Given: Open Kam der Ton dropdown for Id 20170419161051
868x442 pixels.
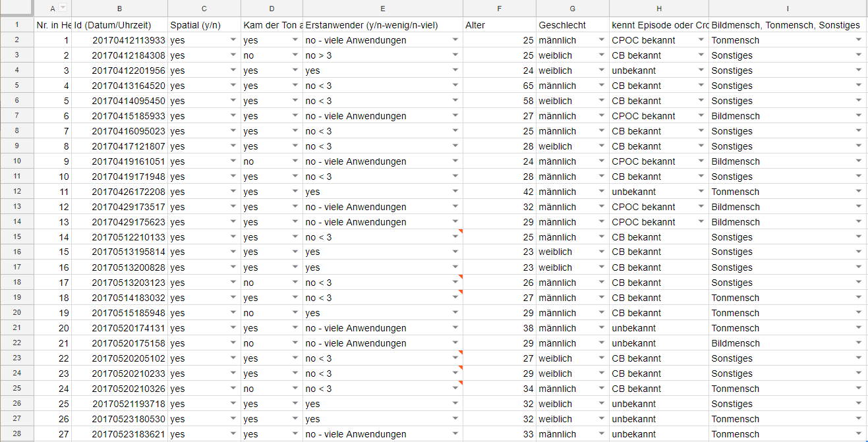Looking at the screenshot, I should pyautogui.click(x=295, y=161).
